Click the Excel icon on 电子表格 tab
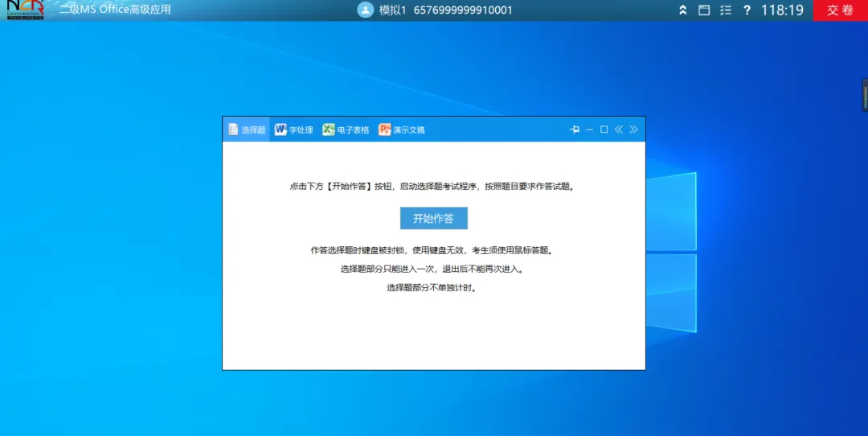This screenshot has height=436, width=868. pos(328,130)
